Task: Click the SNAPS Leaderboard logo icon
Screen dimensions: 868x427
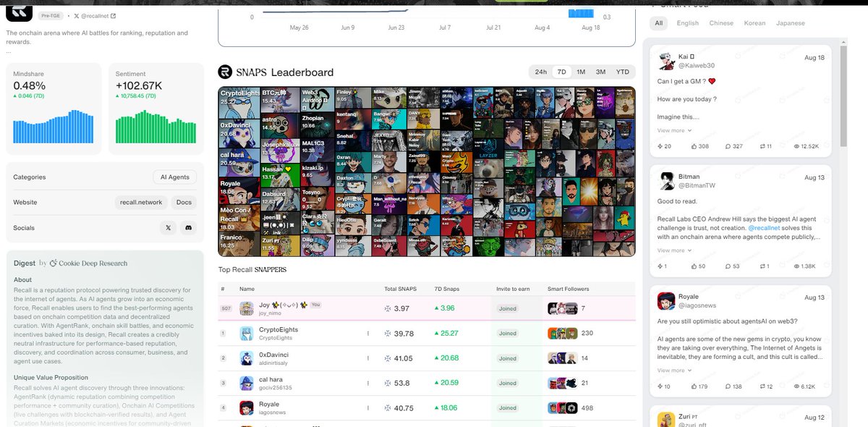Action: (x=225, y=72)
